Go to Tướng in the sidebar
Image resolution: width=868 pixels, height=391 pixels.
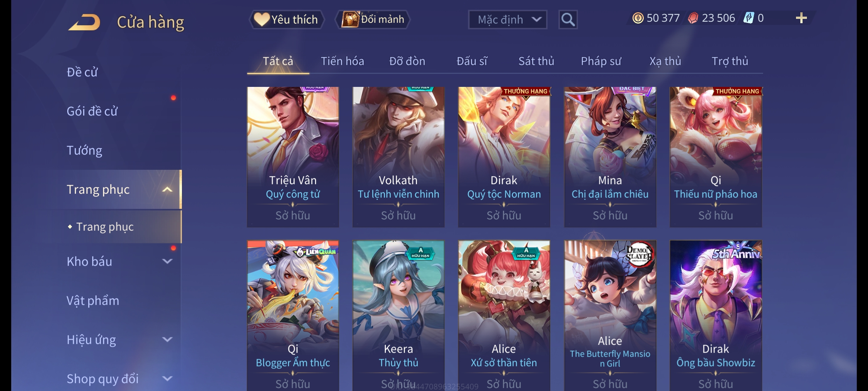[x=84, y=150]
